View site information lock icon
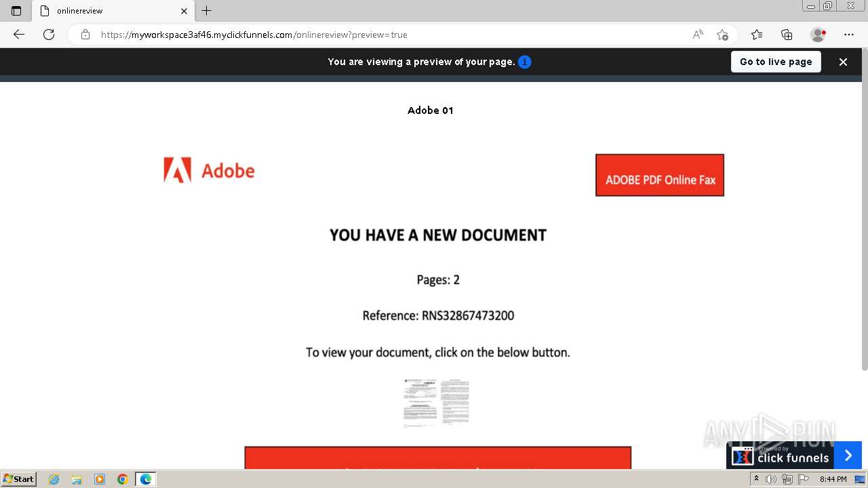The width and height of the screenshot is (868, 488). pos(85,35)
